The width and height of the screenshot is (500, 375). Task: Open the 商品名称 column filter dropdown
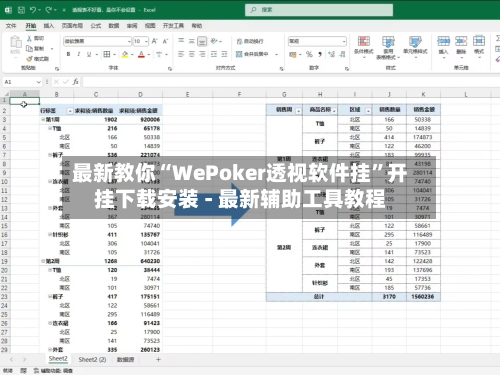click(x=334, y=111)
